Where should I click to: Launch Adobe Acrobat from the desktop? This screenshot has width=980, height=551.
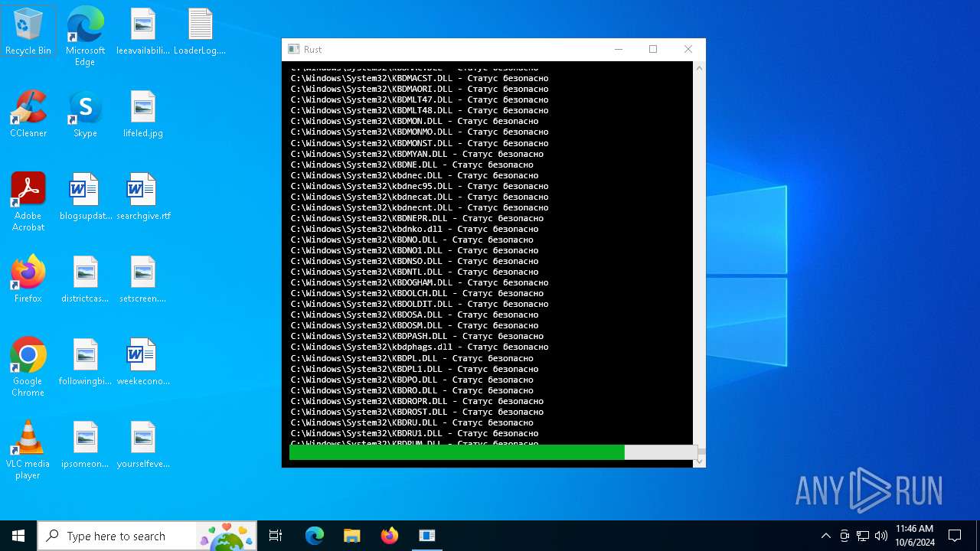[28, 202]
